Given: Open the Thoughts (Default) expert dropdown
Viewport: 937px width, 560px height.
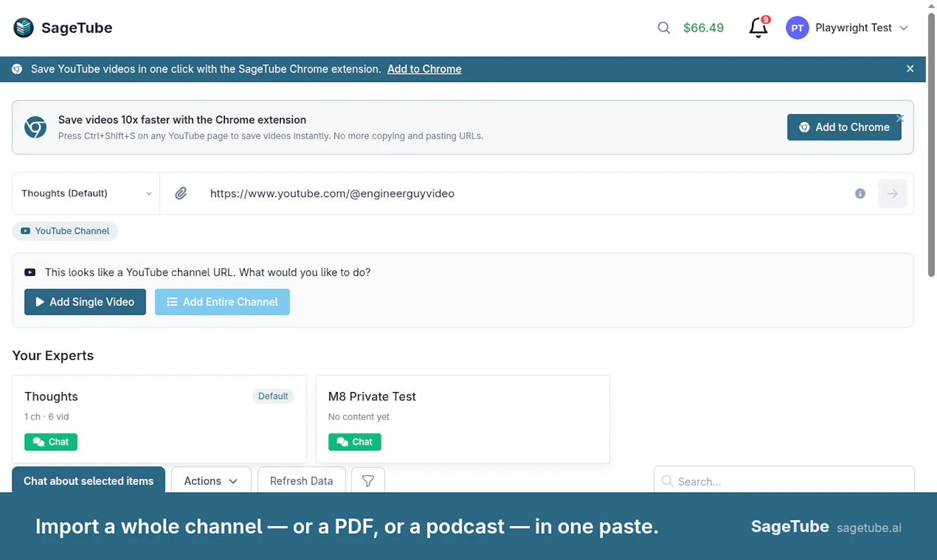Looking at the screenshot, I should (86, 194).
